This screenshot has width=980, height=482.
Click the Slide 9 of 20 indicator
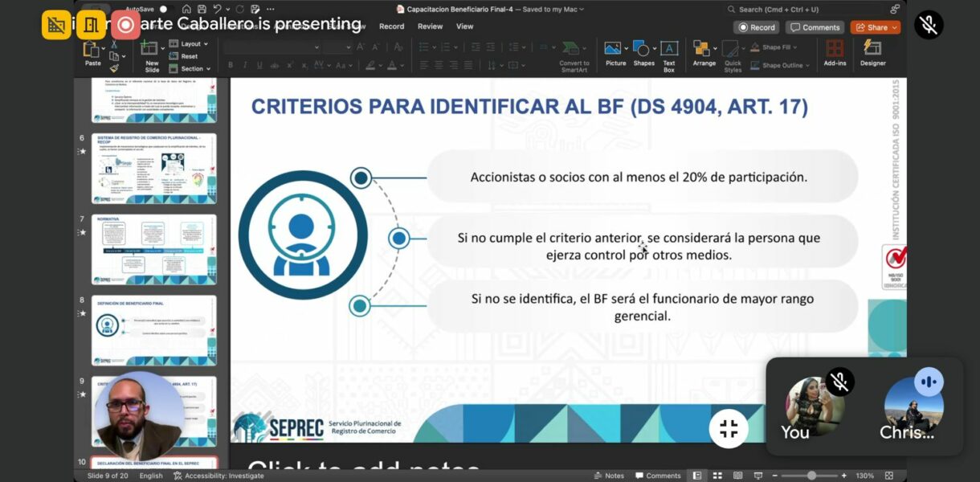tap(108, 476)
